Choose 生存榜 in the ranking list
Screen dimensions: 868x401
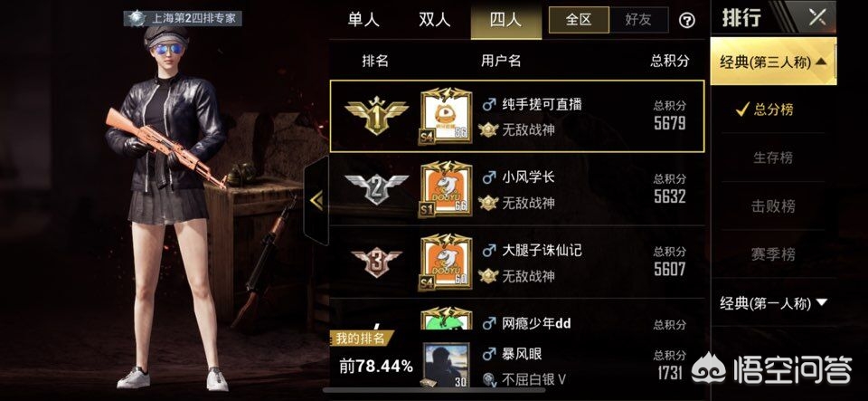(x=773, y=158)
